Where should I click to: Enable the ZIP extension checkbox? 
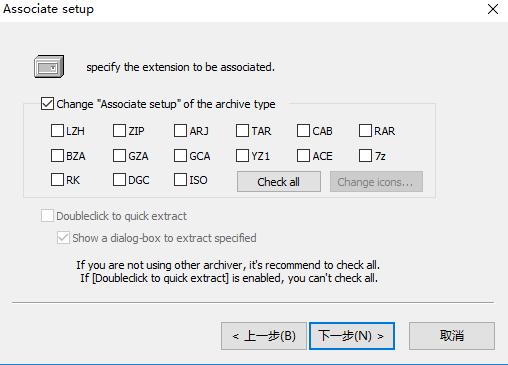119,131
